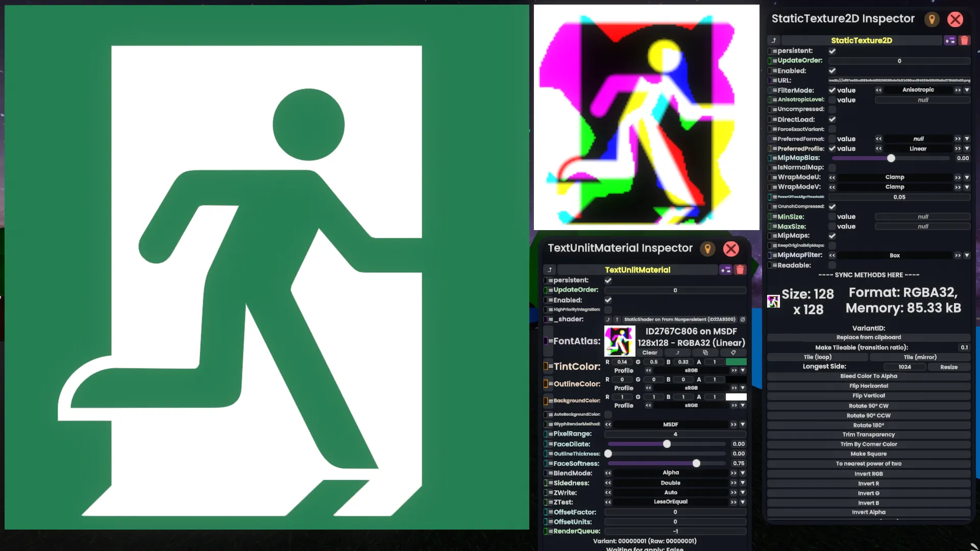Delete the StaticTexture2D component with trash icon
This screenshot has width=980, height=551.
tap(964, 40)
